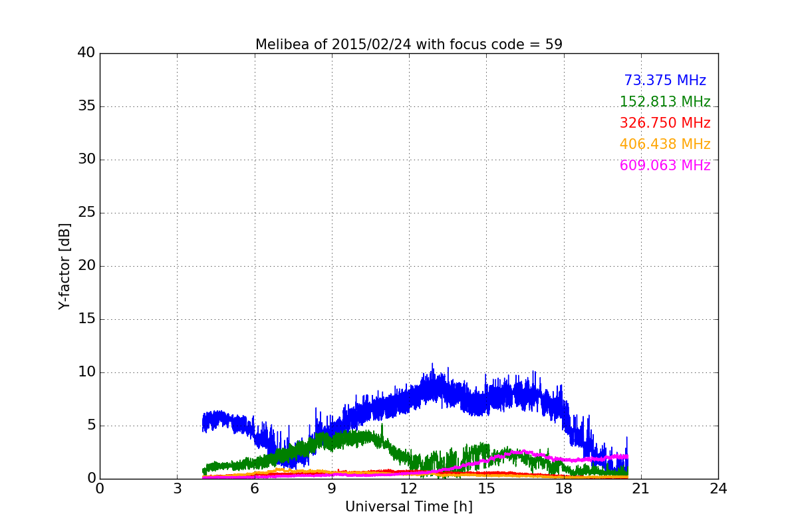Click the y-axis tick value 25

click(86, 213)
